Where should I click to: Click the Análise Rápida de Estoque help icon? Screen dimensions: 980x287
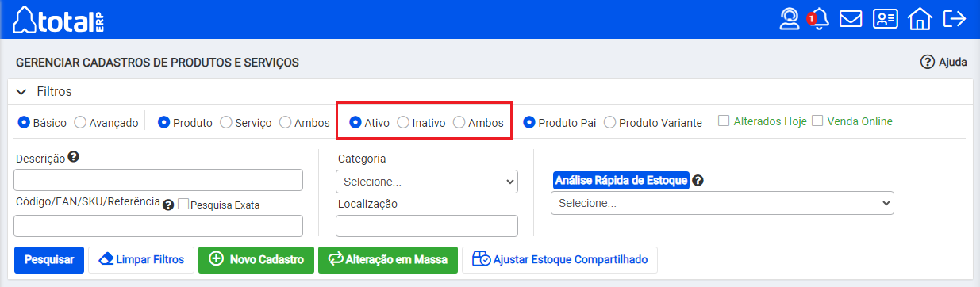(698, 180)
